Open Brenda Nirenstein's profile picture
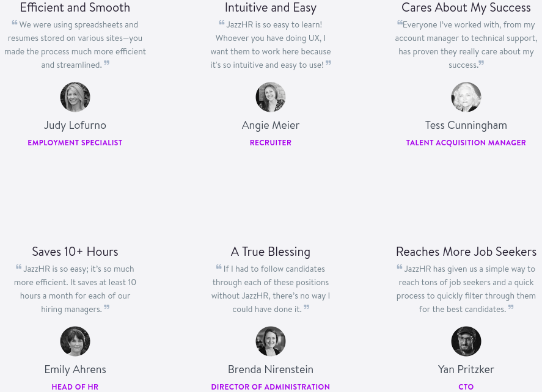The image size is (542, 392). (271, 341)
